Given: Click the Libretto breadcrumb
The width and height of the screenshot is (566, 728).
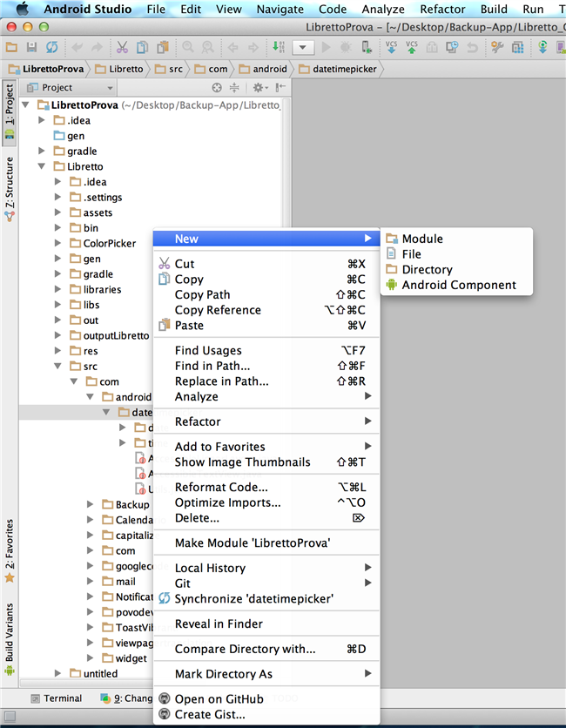Looking at the screenshot, I should coord(119,69).
